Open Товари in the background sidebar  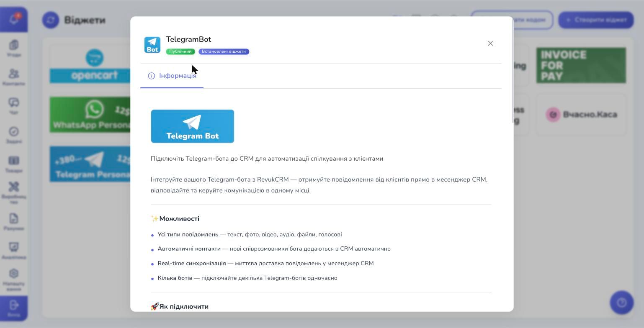14,164
